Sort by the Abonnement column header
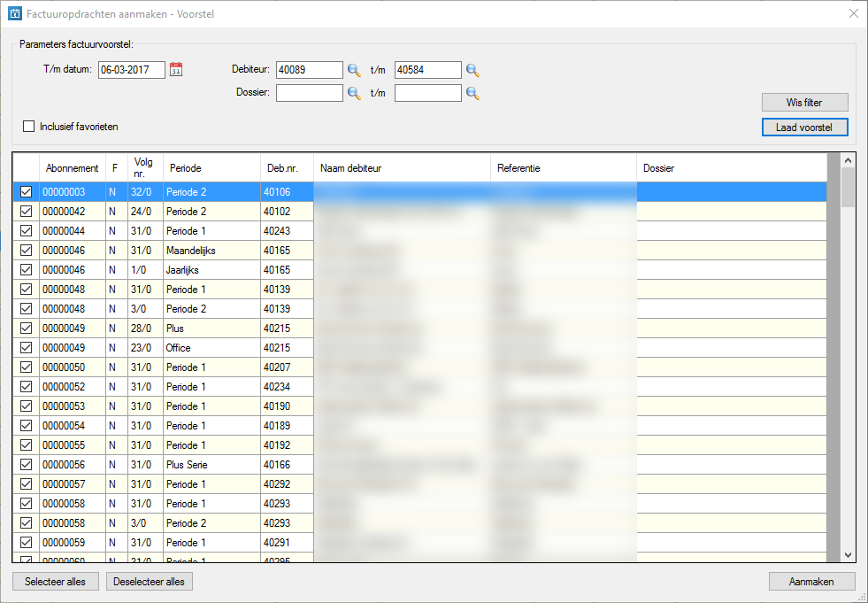 point(72,168)
